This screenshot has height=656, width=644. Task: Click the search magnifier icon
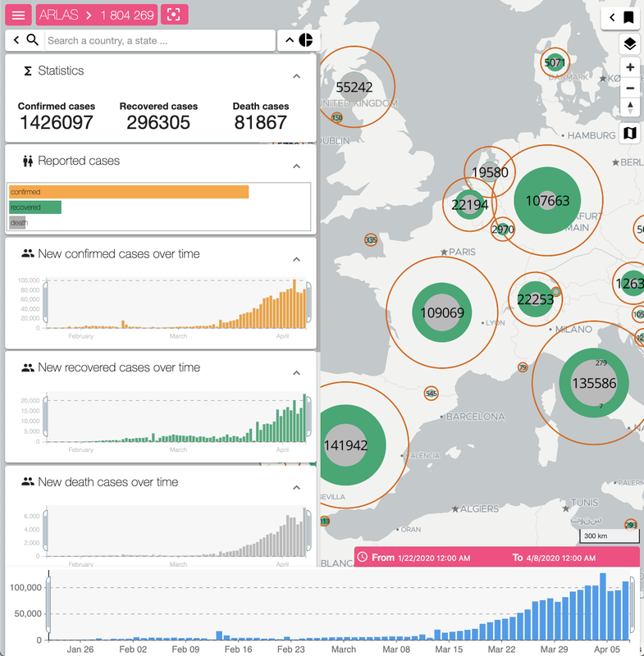32,40
